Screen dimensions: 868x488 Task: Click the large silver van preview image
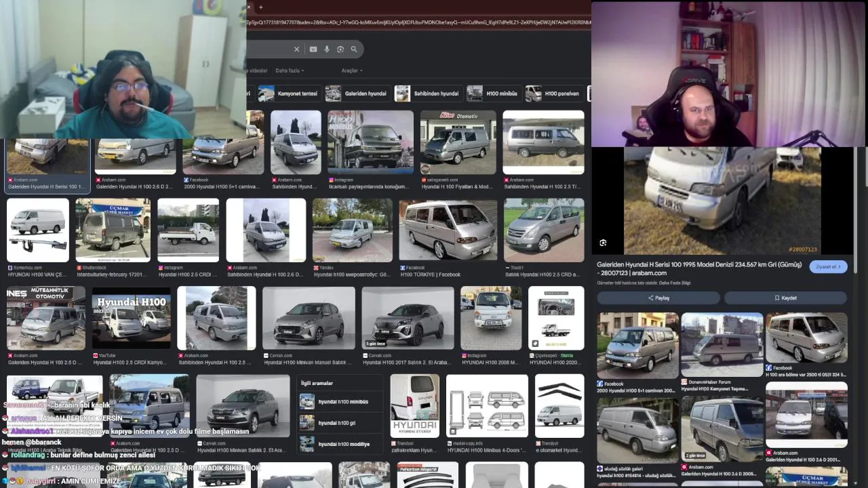tap(722, 201)
